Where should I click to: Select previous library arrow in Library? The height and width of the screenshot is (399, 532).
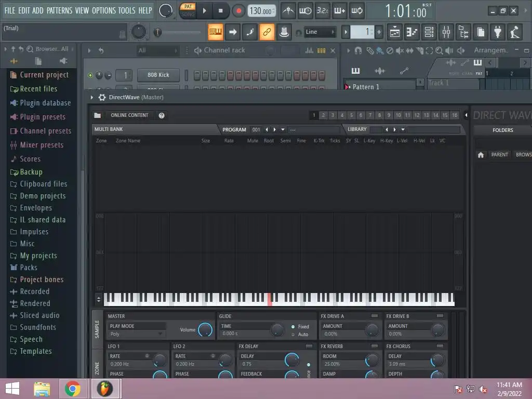tap(387, 129)
